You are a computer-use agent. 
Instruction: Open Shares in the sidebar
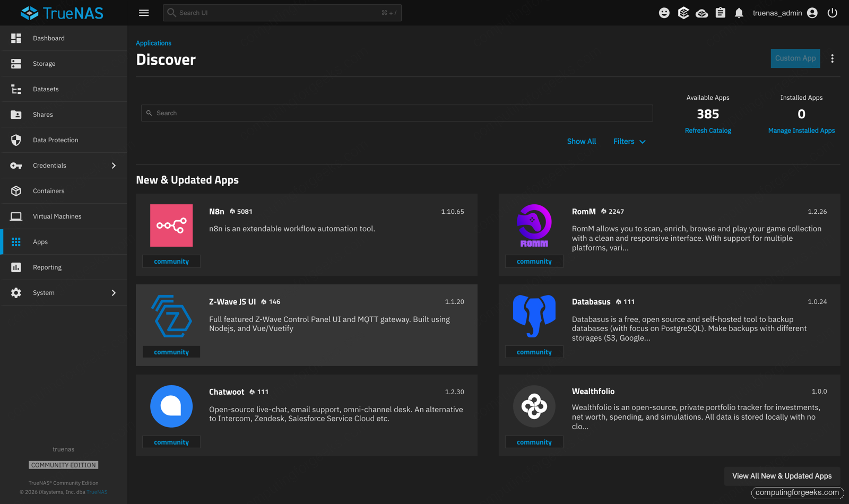pyautogui.click(x=64, y=115)
